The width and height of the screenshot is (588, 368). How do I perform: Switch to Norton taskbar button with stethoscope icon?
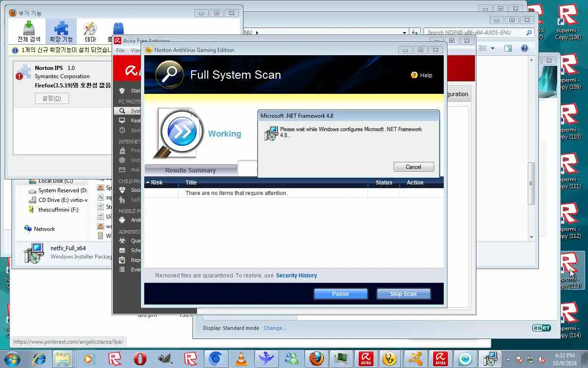(390, 359)
